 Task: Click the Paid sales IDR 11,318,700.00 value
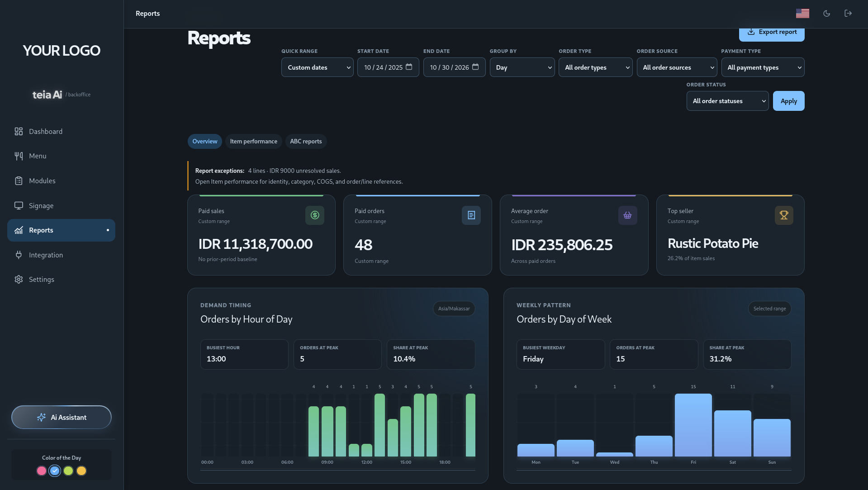(x=255, y=244)
